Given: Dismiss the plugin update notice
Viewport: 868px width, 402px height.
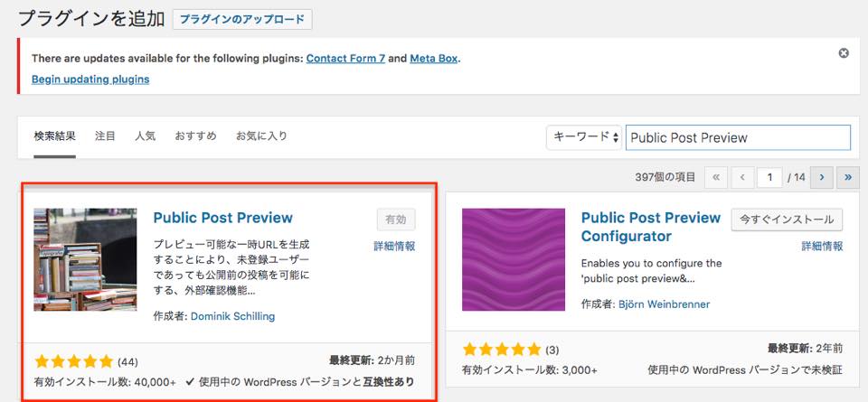Looking at the screenshot, I should click(x=844, y=53).
